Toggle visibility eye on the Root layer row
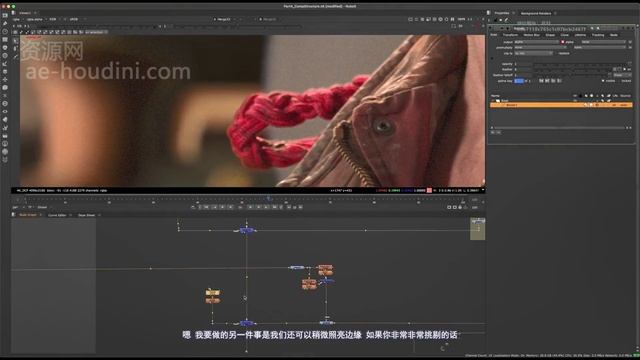This screenshot has width=640, height=360. pyautogui.click(x=575, y=100)
